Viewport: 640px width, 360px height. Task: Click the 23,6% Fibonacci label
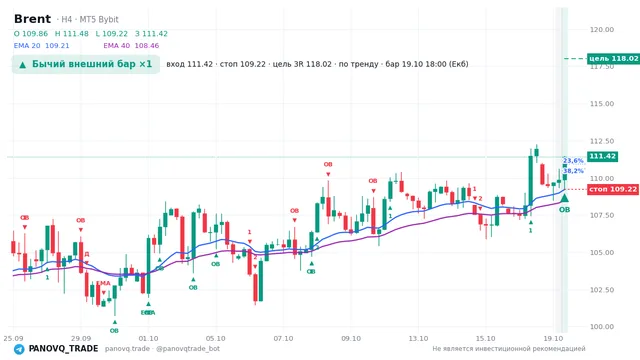click(573, 161)
